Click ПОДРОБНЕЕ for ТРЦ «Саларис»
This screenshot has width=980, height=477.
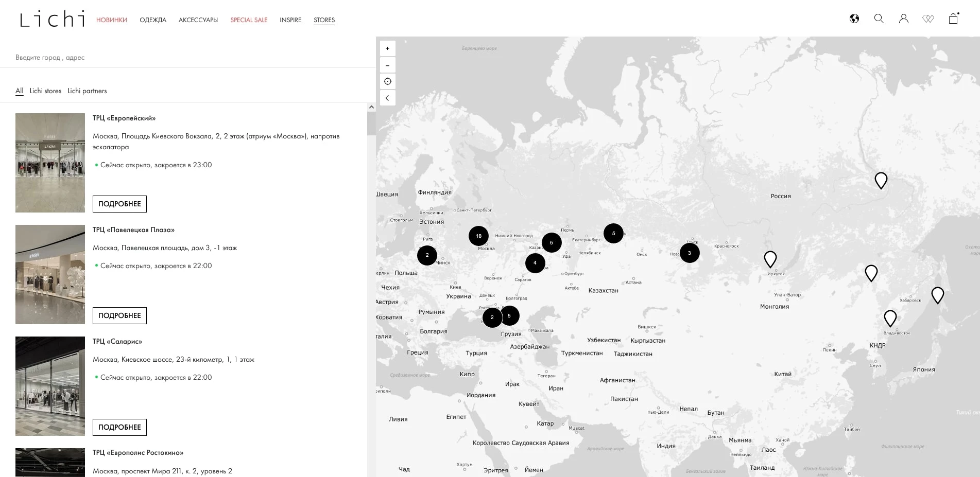tap(119, 427)
